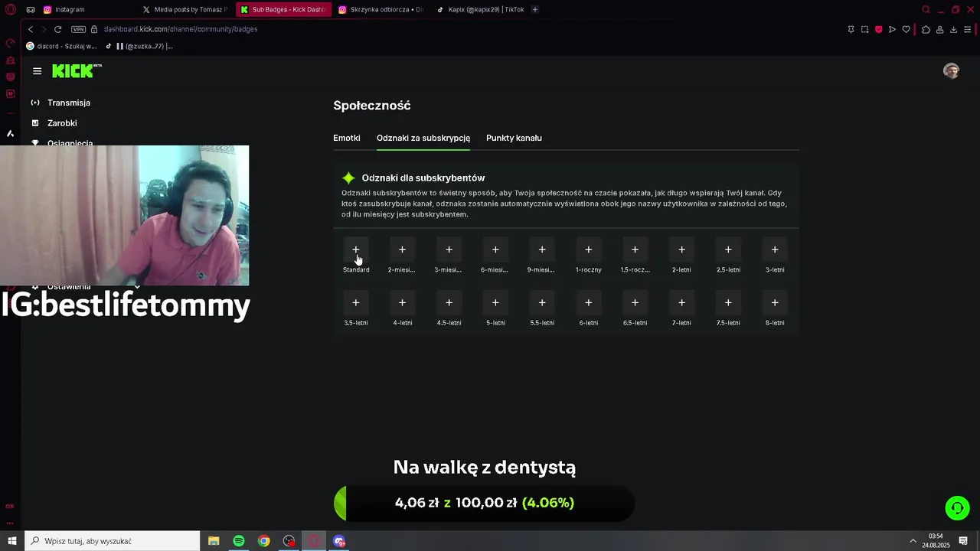
Task: Upload the 1-roczny badge
Action: click(589, 249)
